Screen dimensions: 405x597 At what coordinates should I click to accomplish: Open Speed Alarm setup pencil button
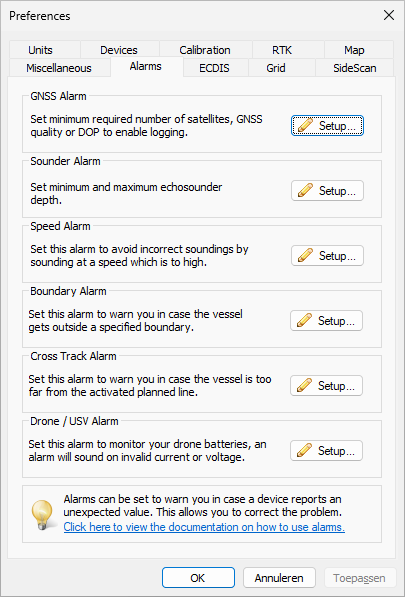(327, 255)
